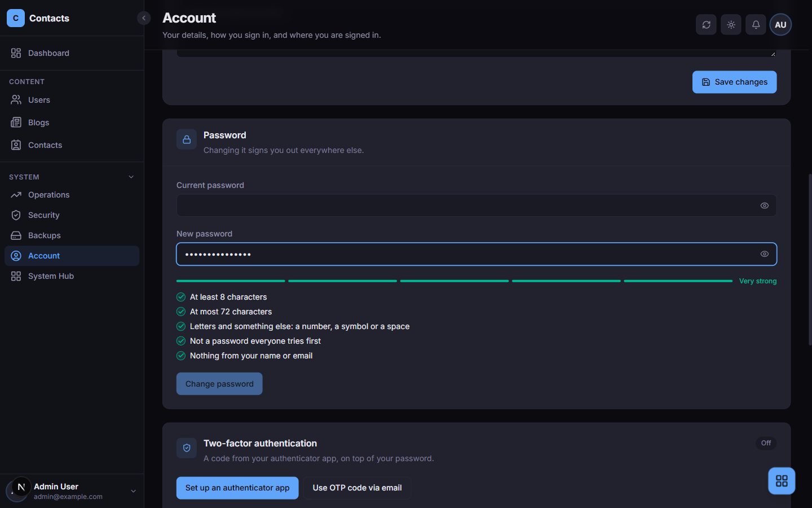812x508 pixels.
Task: Open the Blogs section
Action: point(72,122)
